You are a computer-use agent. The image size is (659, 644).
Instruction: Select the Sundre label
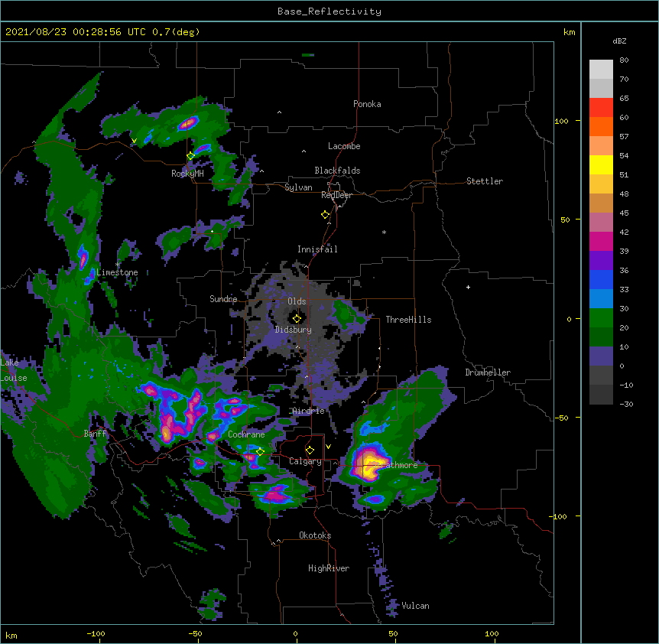click(x=223, y=299)
